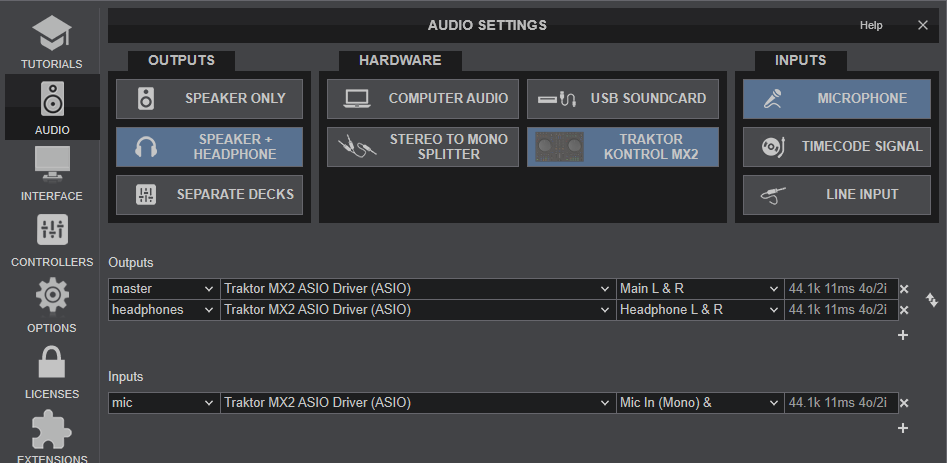Open the Tutorials section in the sidebar
Screen dimensions: 947x463
coord(51,40)
